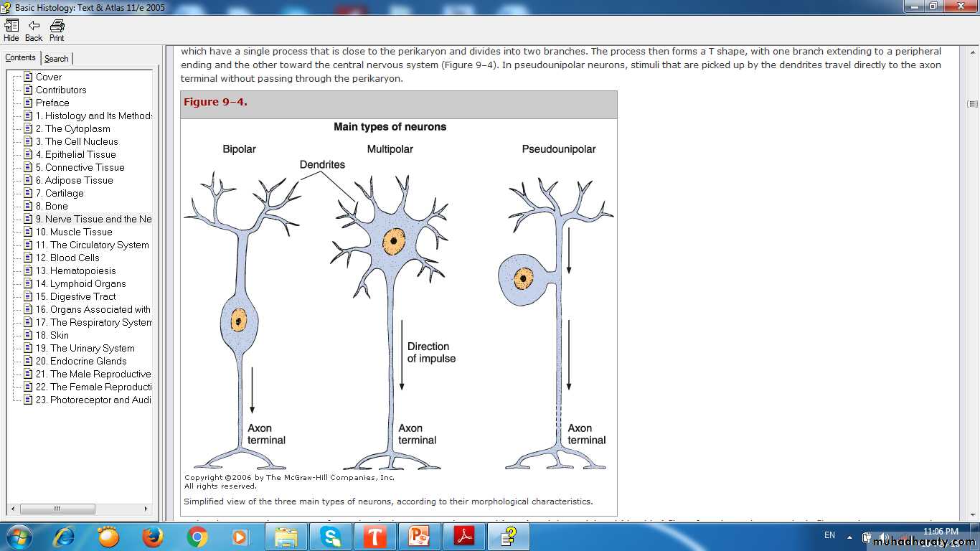Image resolution: width=980 pixels, height=551 pixels.
Task: Launch Google Chrome from taskbar
Action: pos(197,537)
